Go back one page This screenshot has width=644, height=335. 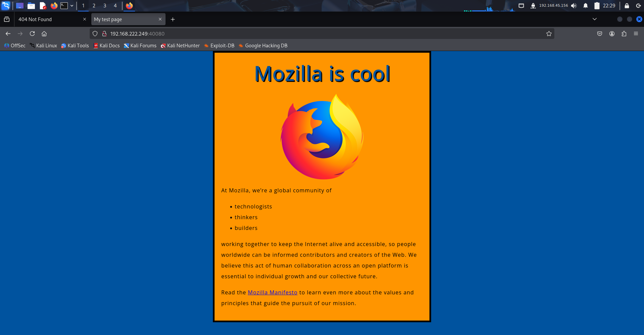[x=8, y=34]
